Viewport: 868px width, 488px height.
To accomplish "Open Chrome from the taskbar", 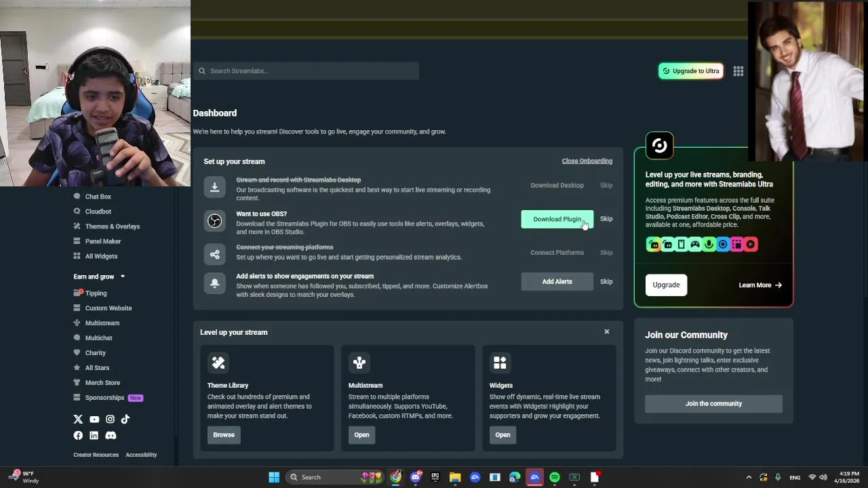I will (395, 477).
